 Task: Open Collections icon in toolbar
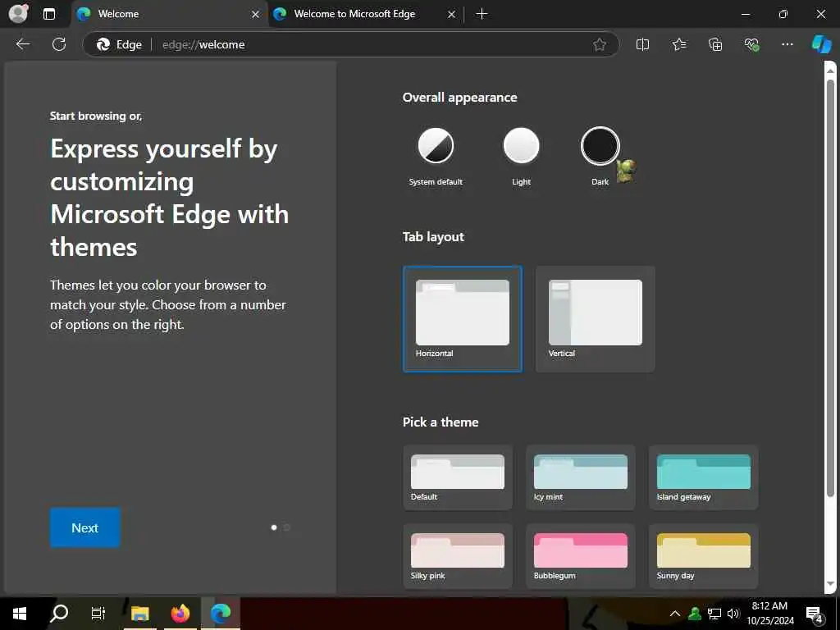(x=715, y=44)
